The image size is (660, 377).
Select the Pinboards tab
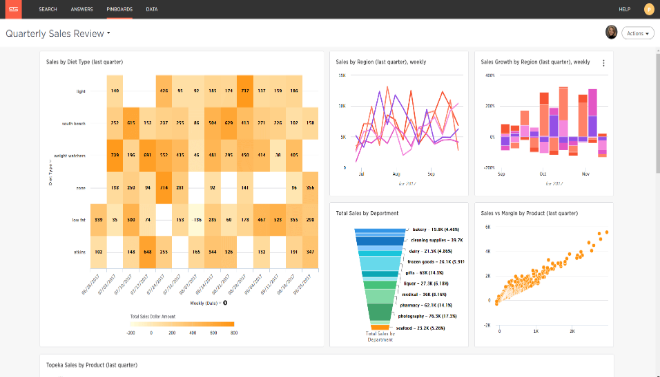[x=120, y=9]
